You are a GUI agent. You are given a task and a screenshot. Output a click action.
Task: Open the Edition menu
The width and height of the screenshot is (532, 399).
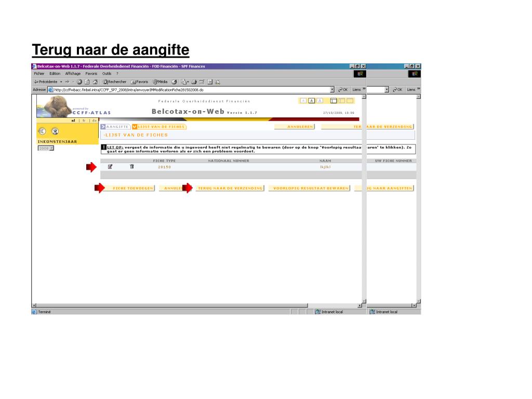click(x=55, y=74)
